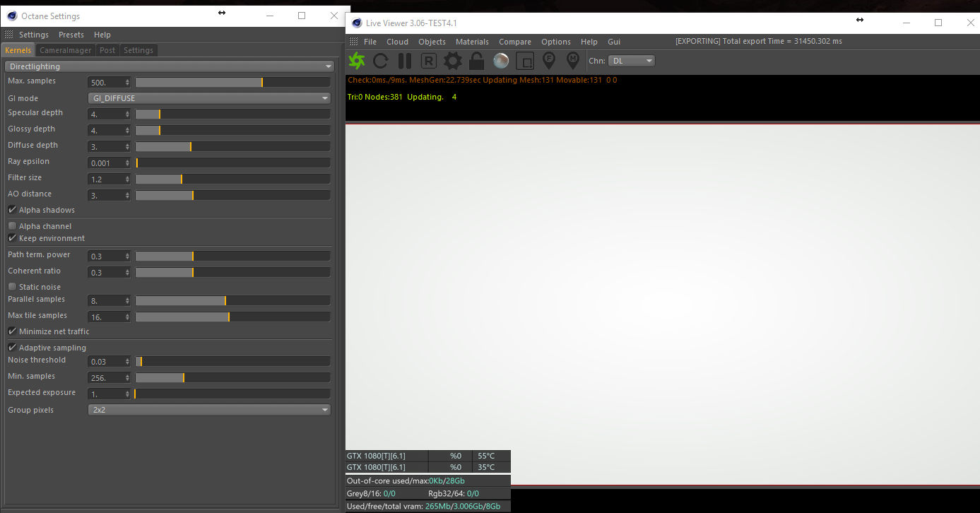Switch to the Post tab
980x513 pixels.
coord(107,50)
